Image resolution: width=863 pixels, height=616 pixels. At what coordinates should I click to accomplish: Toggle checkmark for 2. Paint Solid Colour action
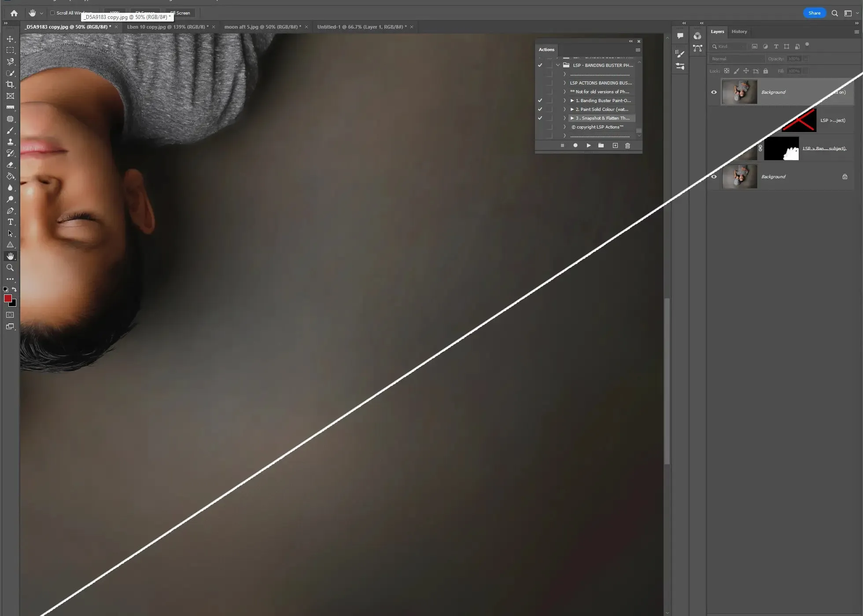540,109
